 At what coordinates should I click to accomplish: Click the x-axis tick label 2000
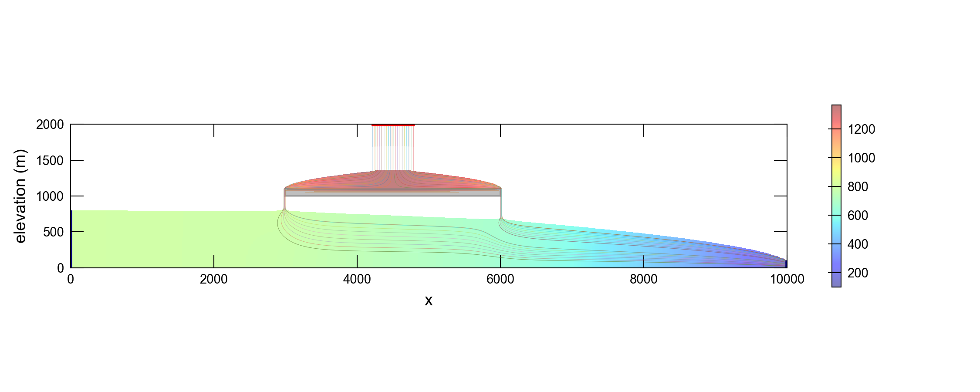(x=213, y=279)
